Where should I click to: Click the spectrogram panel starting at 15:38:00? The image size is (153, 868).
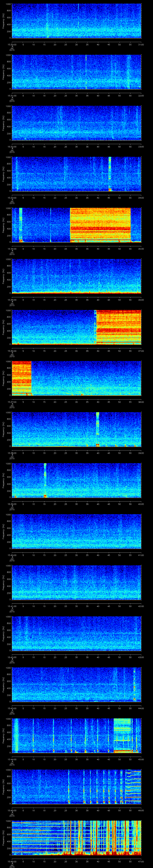tap(77, 430)
